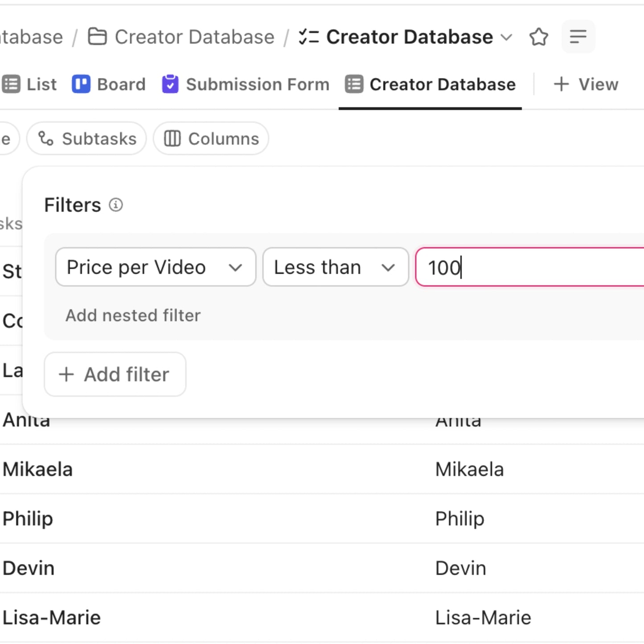This screenshot has height=644, width=644.
Task: Click the Lisa-Marie task name in the first column
Action: pyautogui.click(x=52, y=618)
